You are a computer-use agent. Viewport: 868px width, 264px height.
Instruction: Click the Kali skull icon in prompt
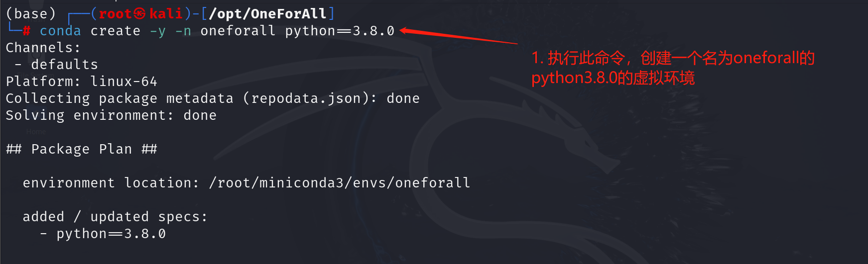140,14
